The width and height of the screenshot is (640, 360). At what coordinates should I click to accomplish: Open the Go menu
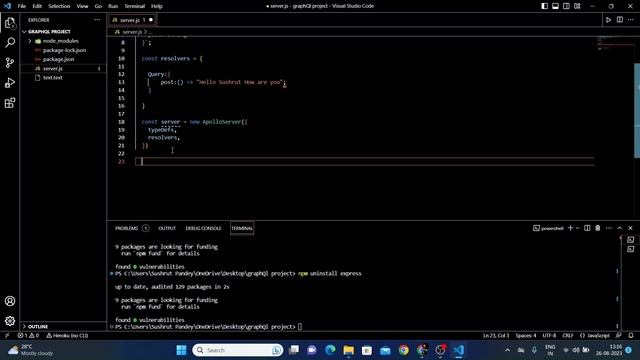tap(98, 6)
